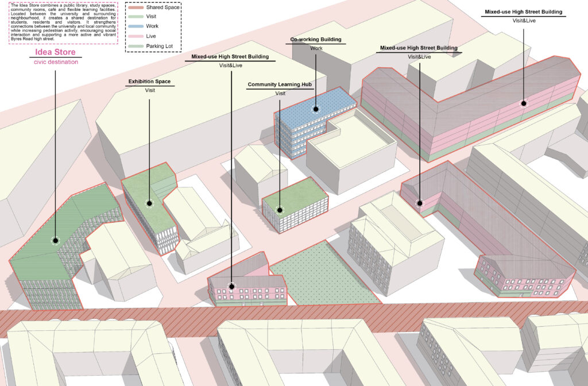This screenshot has width=588, height=386.
Task: Click the Idea Store description text box
Action: (63, 23)
